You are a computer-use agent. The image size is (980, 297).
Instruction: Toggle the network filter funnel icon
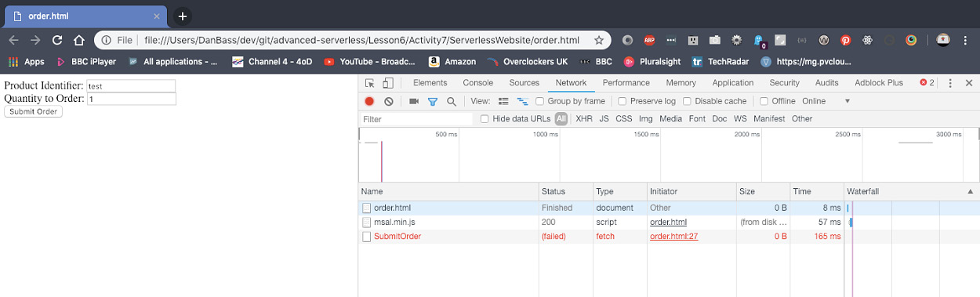pyautogui.click(x=432, y=101)
